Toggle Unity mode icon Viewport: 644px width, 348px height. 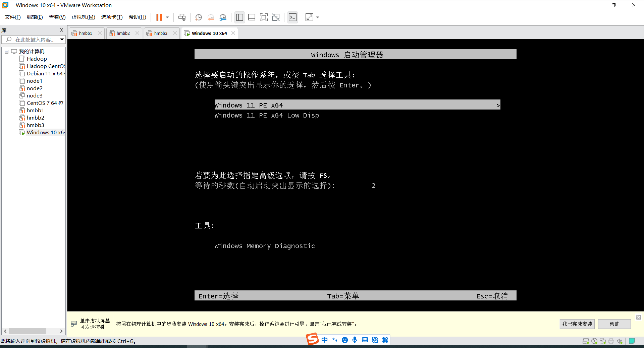coord(276,17)
